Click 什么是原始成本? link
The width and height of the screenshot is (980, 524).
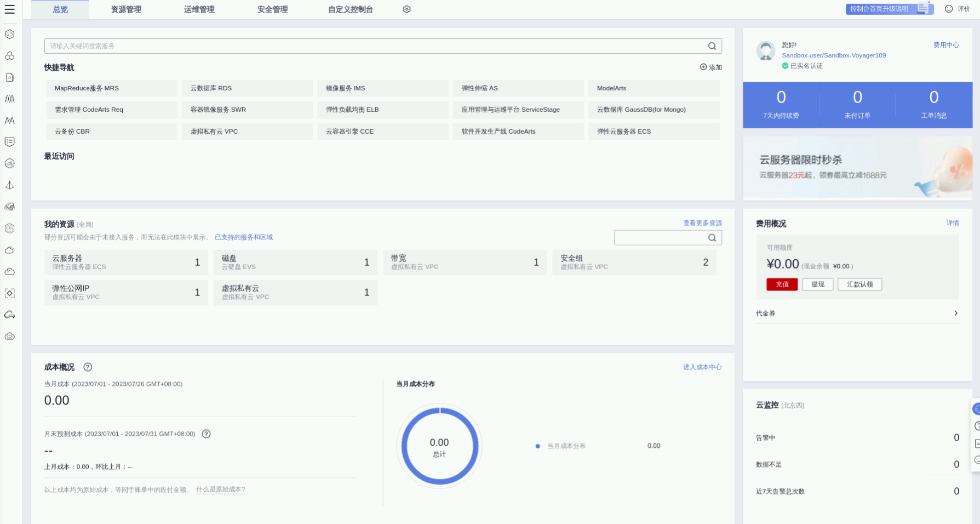point(221,489)
